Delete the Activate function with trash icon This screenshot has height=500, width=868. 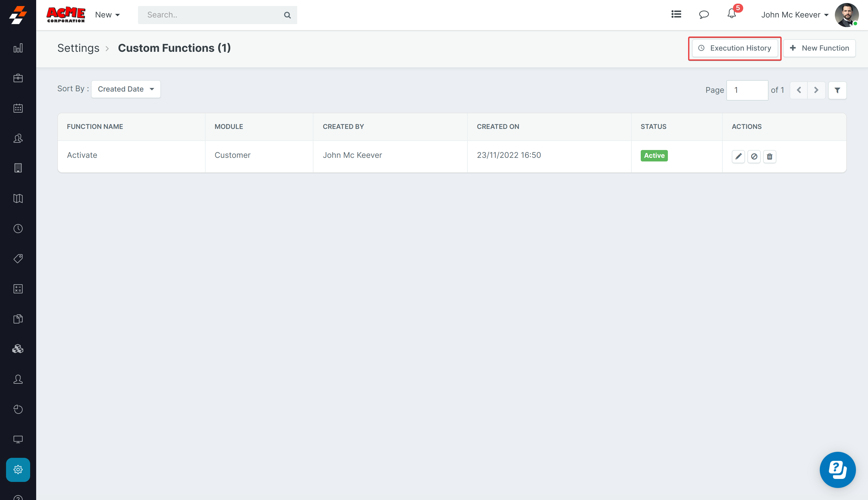769,156
